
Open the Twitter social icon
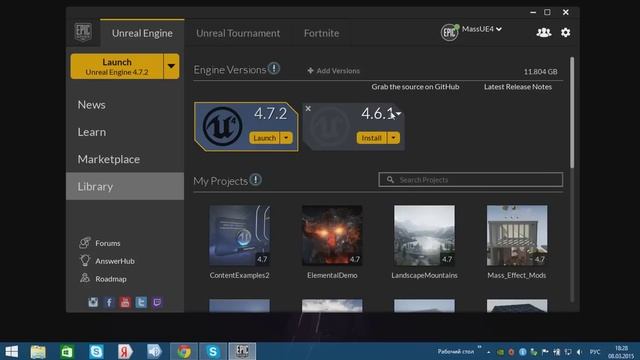tap(141, 302)
